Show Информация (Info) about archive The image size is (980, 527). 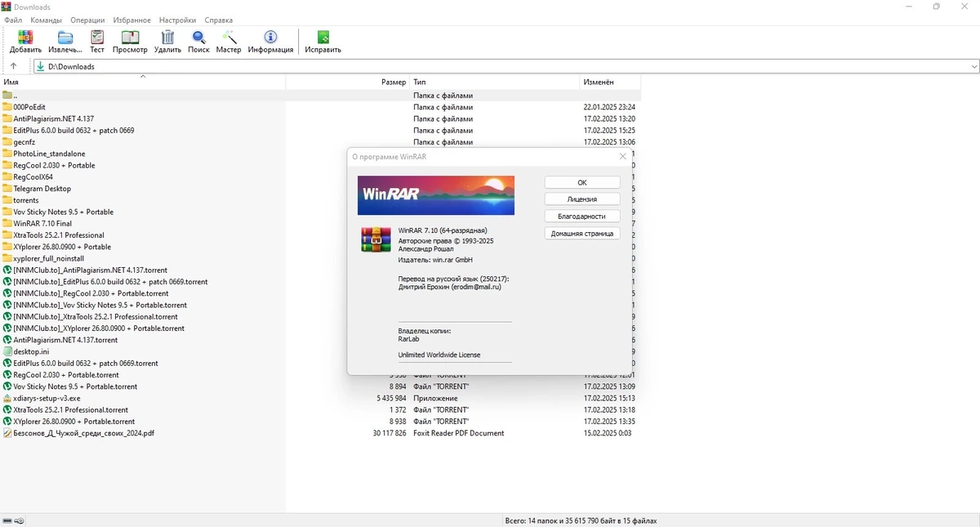[x=270, y=42]
